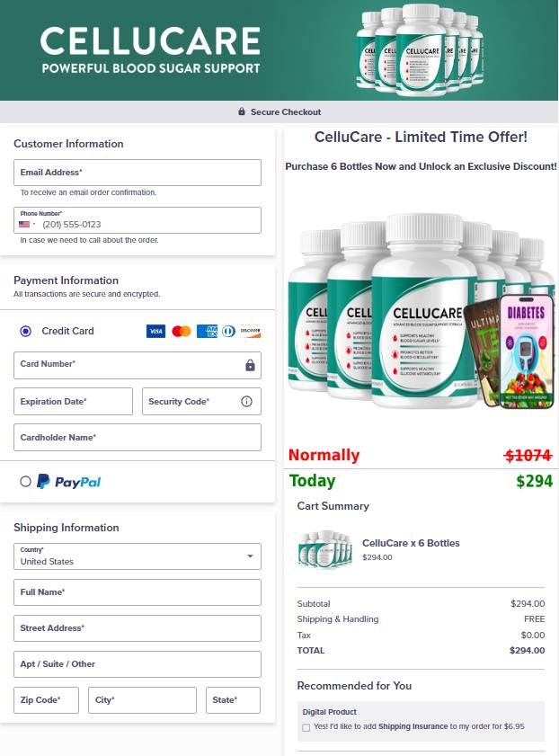Open the phone country flag selector
This screenshot has height=756, width=559.
[27, 224]
